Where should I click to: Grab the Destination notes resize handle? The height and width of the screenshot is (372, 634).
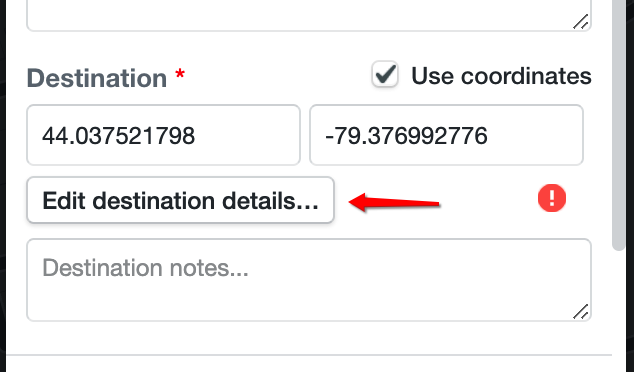click(x=581, y=312)
